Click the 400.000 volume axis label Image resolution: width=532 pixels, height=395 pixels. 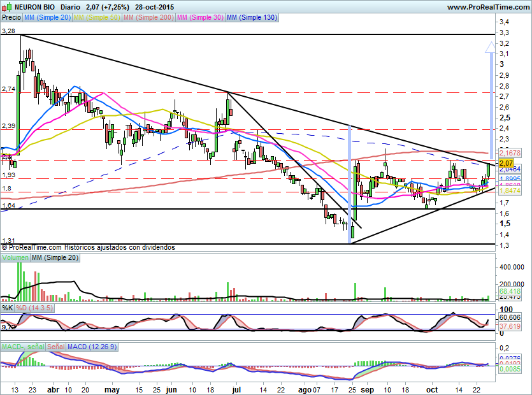(512, 267)
